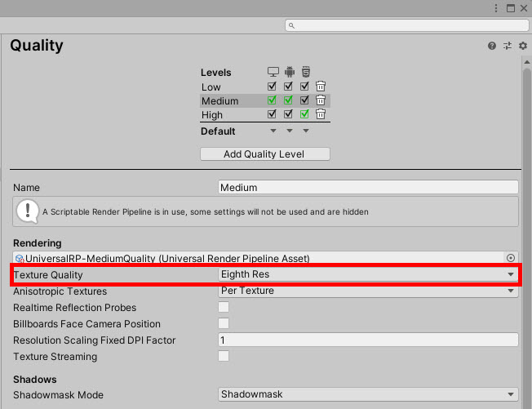Image resolution: width=532 pixels, height=409 pixels.
Task: Select the Medium quality level row
Action: click(x=265, y=100)
